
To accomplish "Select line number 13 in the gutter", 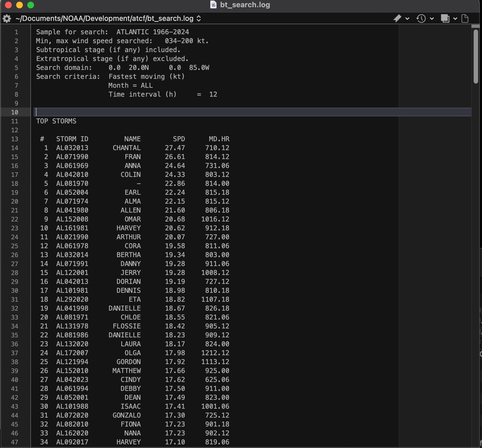I will pos(14,139).
